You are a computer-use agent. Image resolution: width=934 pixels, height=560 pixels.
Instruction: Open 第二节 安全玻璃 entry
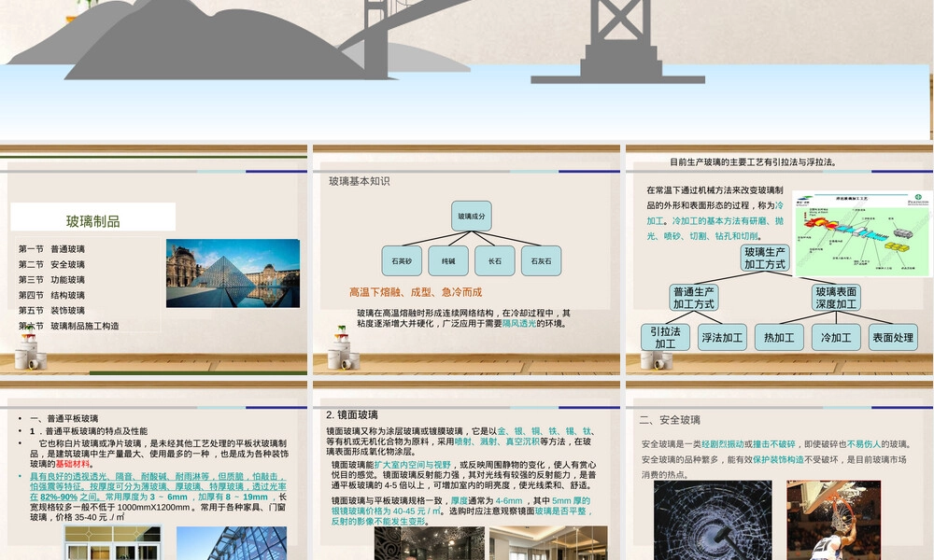coord(51,264)
